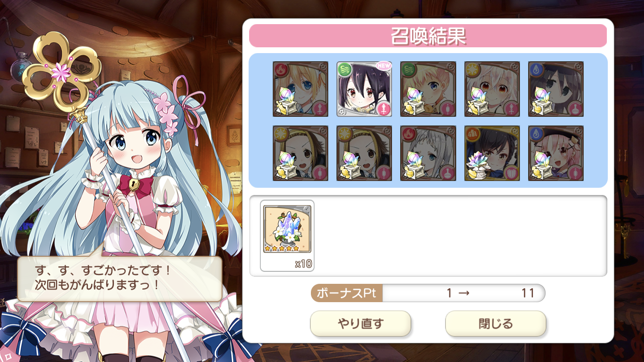The width and height of the screenshot is (644, 362).
Task: Click the やり直す redo button
Action: [x=360, y=323]
